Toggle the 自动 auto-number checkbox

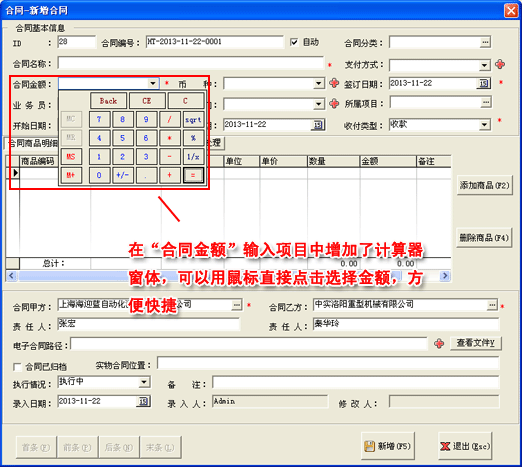coord(294,42)
